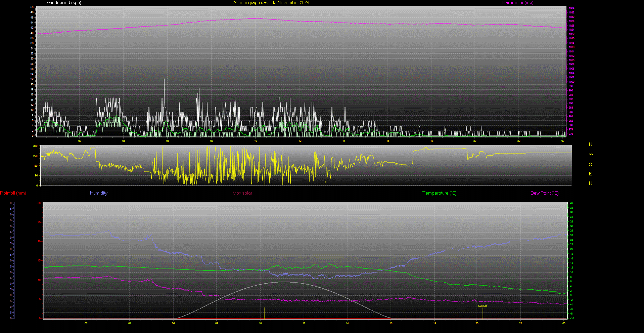Click the "Max solar" legend label
644x333 pixels.
click(x=242, y=193)
